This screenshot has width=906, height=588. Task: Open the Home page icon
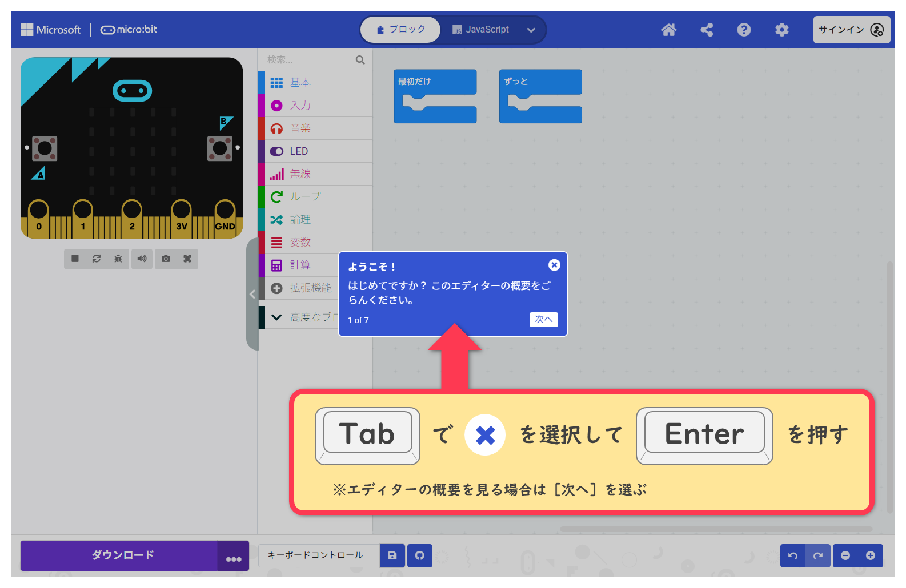click(x=668, y=30)
